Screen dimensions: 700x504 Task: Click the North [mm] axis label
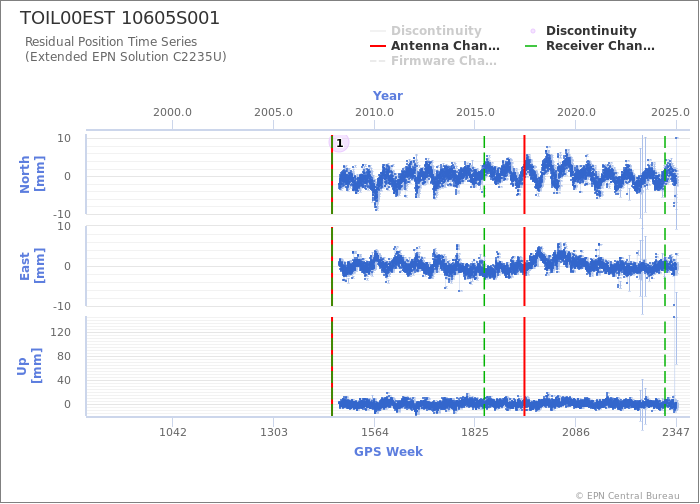32,175
